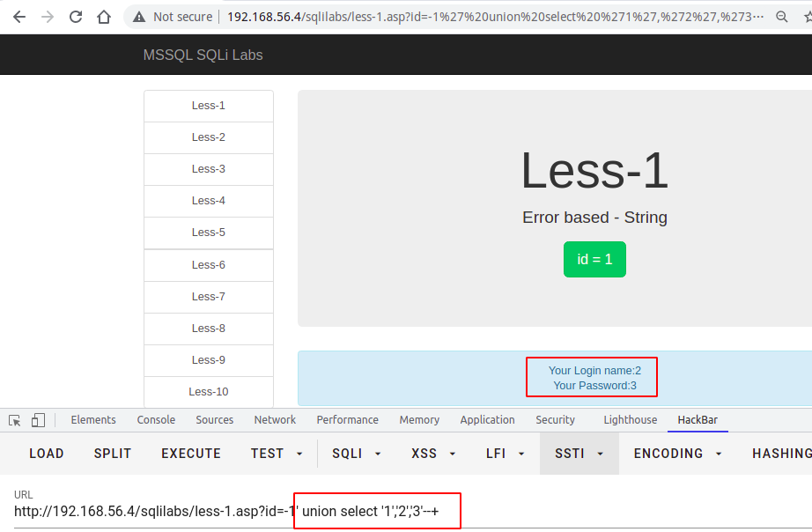Switch to the Application DevTools tab
Image resolution: width=812 pixels, height=532 pixels.
coord(487,420)
